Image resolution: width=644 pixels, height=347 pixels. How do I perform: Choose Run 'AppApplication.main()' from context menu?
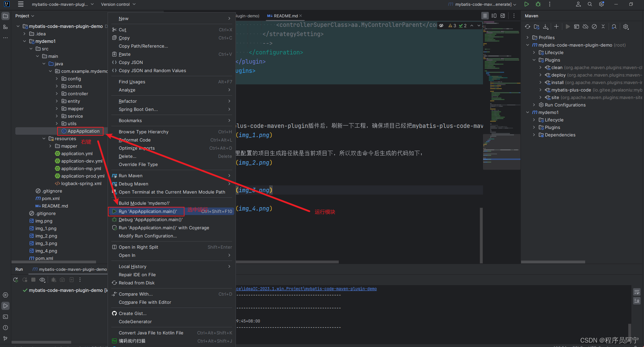coord(172,211)
